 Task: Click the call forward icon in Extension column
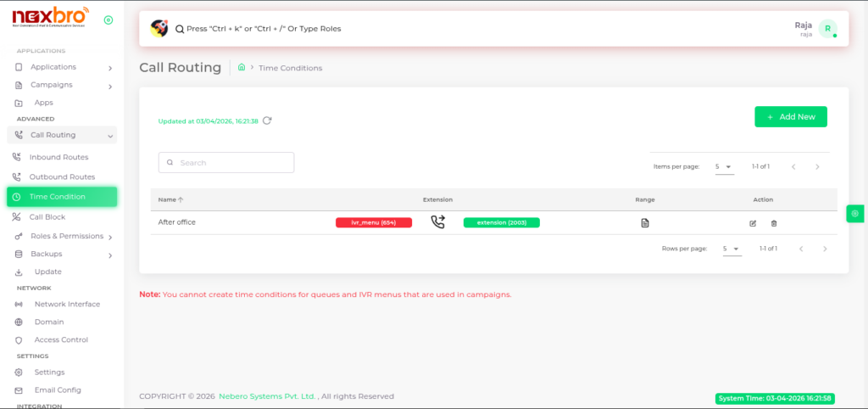[437, 222]
